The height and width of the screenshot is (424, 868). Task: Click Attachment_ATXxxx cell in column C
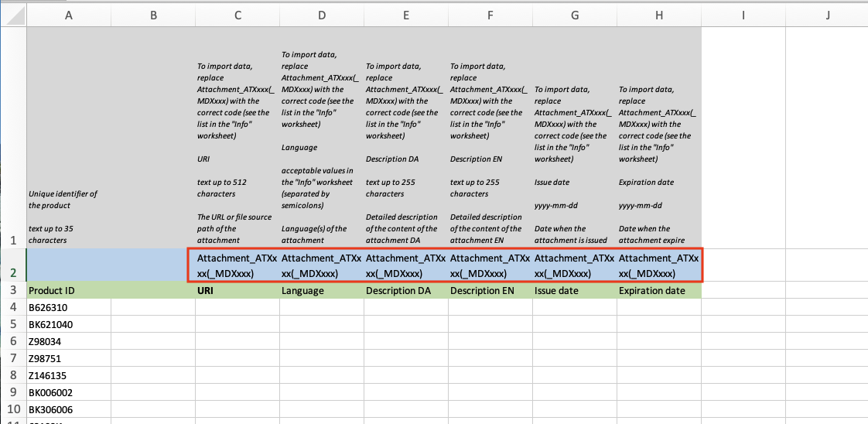pos(238,265)
